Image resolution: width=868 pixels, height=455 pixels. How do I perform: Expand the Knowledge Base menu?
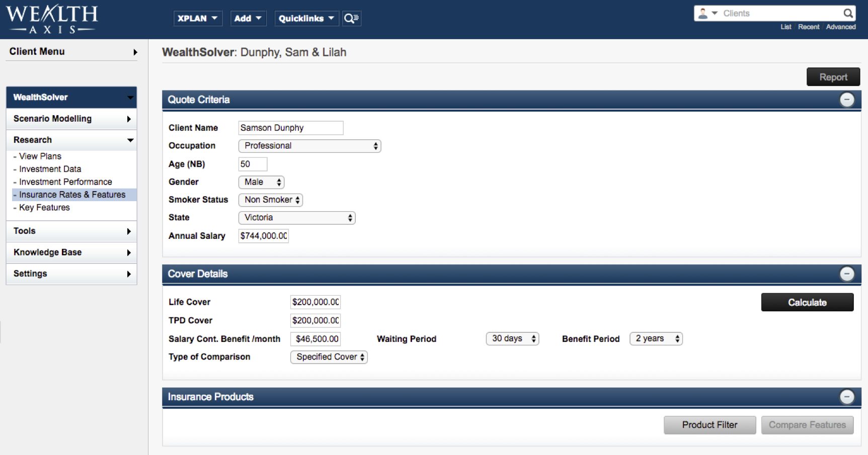pos(71,252)
